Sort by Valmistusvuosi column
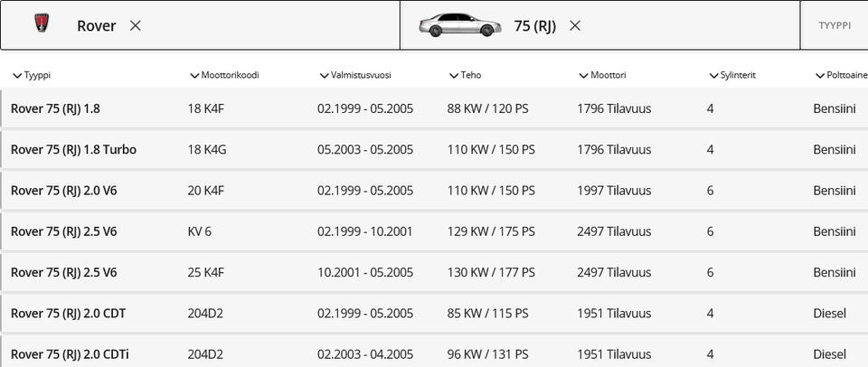 [355, 75]
